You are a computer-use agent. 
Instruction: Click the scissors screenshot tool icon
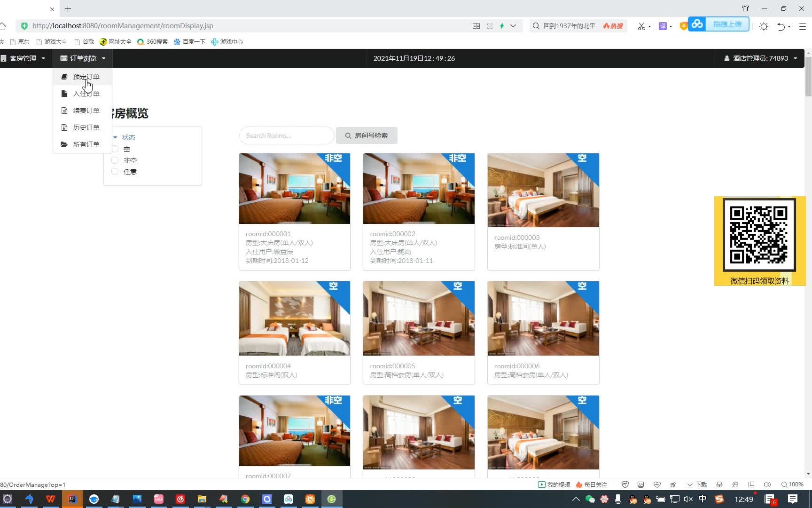point(641,26)
